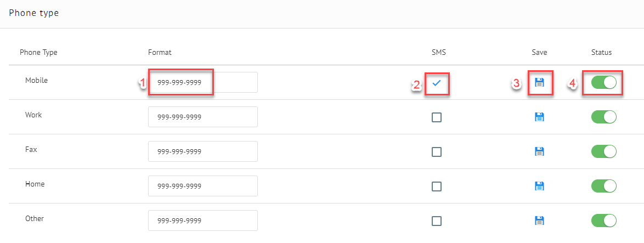The width and height of the screenshot is (644, 243).
Task: Check the SMS box for Fax
Action: pyautogui.click(x=437, y=152)
